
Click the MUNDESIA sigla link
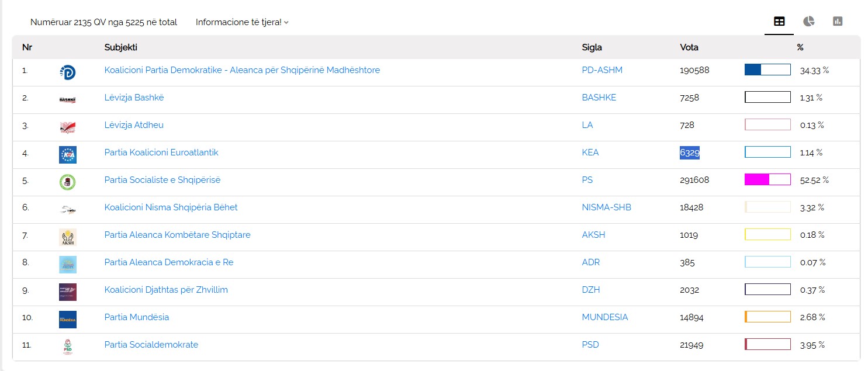pos(604,317)
